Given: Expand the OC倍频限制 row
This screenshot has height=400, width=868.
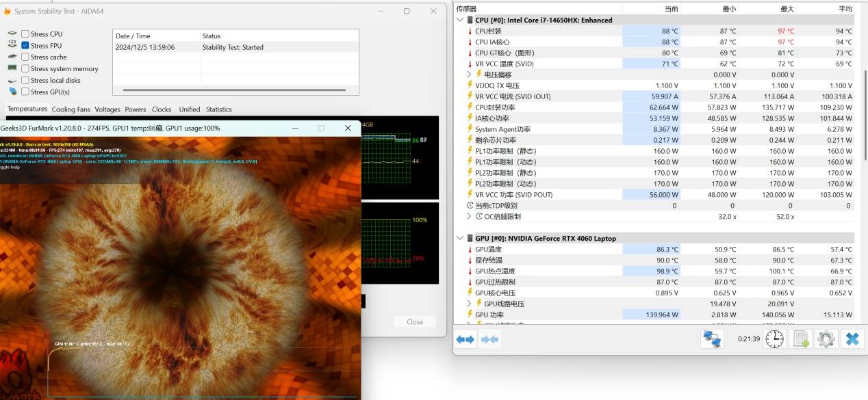Looking at the screenshot, I should click(x=469, y=216).
